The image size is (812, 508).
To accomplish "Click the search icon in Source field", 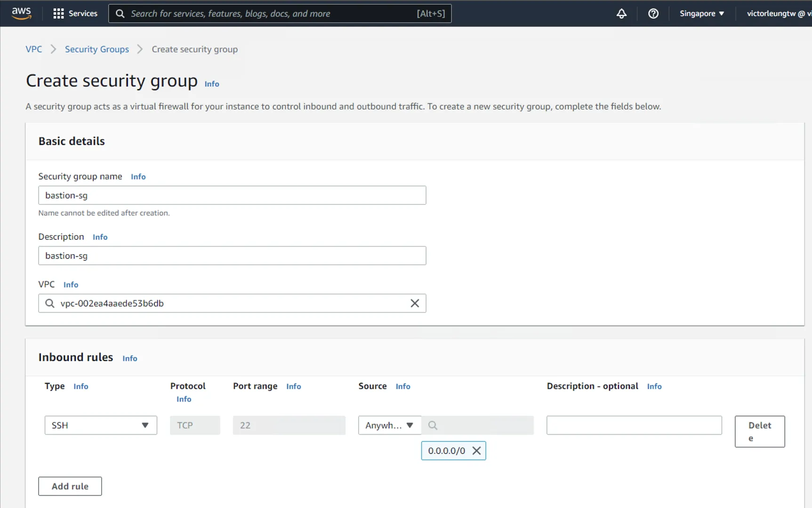I will [433, 425].
